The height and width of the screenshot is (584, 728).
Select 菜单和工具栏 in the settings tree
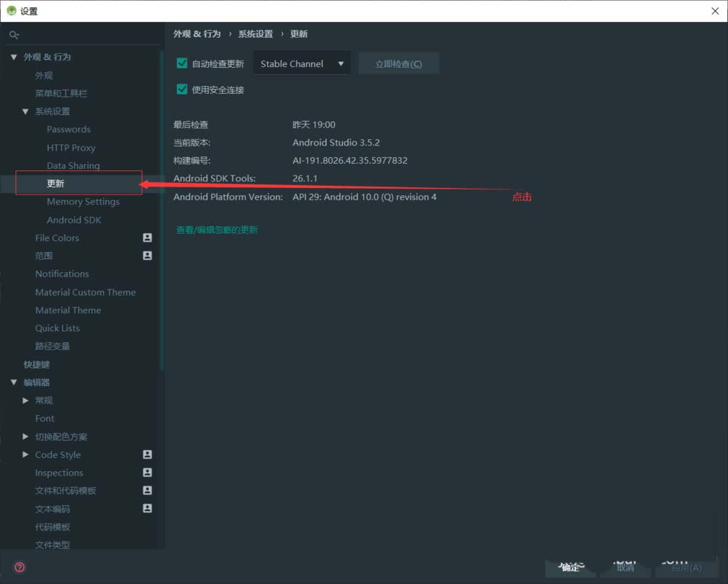[x=61, y=93]
